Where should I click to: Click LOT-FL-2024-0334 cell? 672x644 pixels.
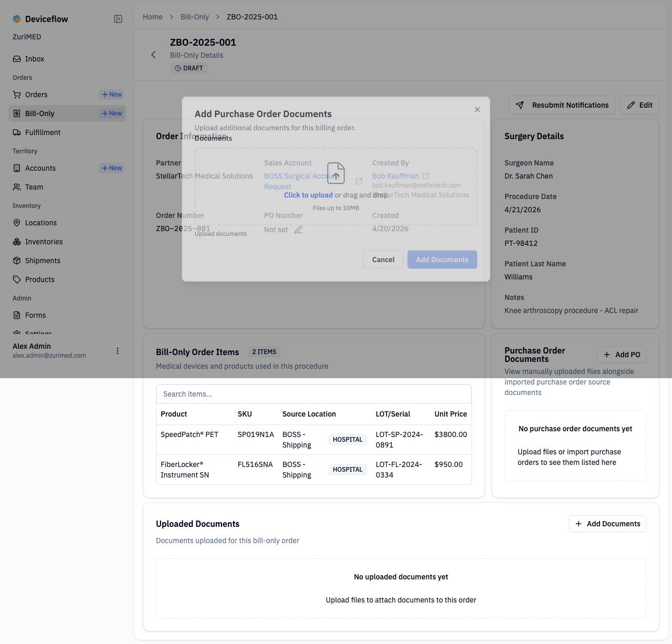(x=399, y=470)
